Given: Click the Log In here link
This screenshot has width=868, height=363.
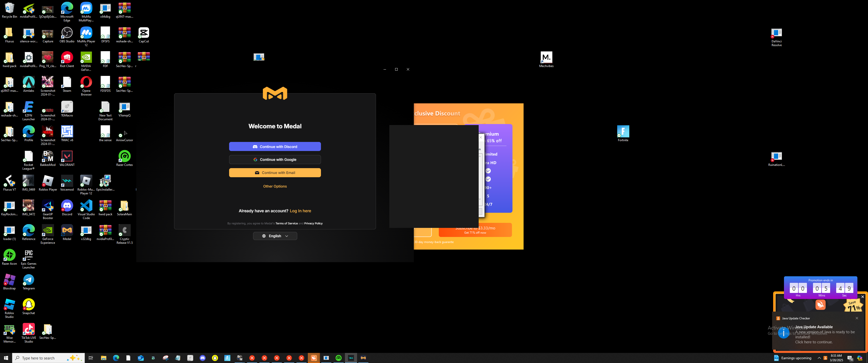Looking at the screenshot, I should (x=300, y=211).
